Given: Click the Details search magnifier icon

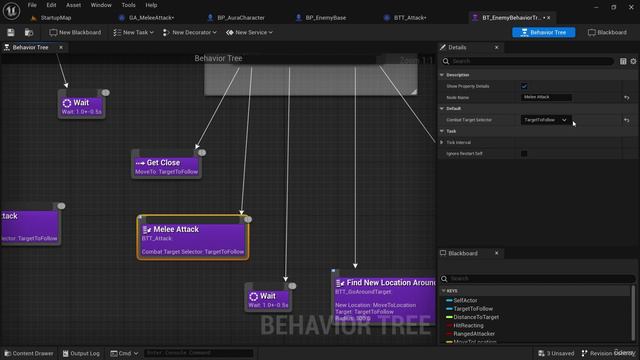Looking at the screenshot, I should pos(446,61).
